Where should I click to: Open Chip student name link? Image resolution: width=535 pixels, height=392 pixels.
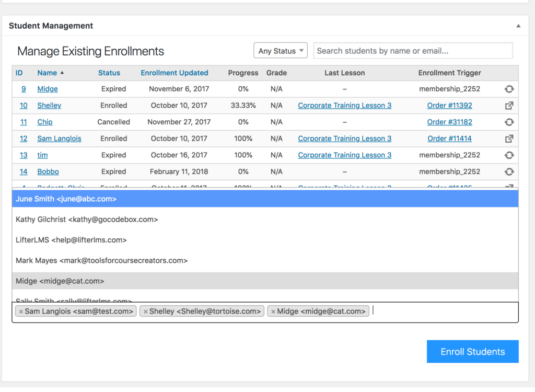[45, 122]
